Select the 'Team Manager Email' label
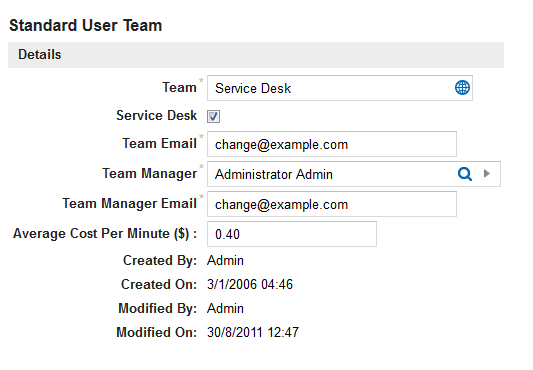Viewport: 533px width, 370px height. pyautogui.click(x=130, y=203)
